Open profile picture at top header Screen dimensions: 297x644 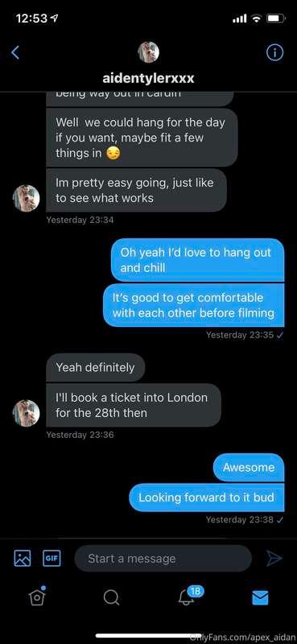click(x=148, y=52)
